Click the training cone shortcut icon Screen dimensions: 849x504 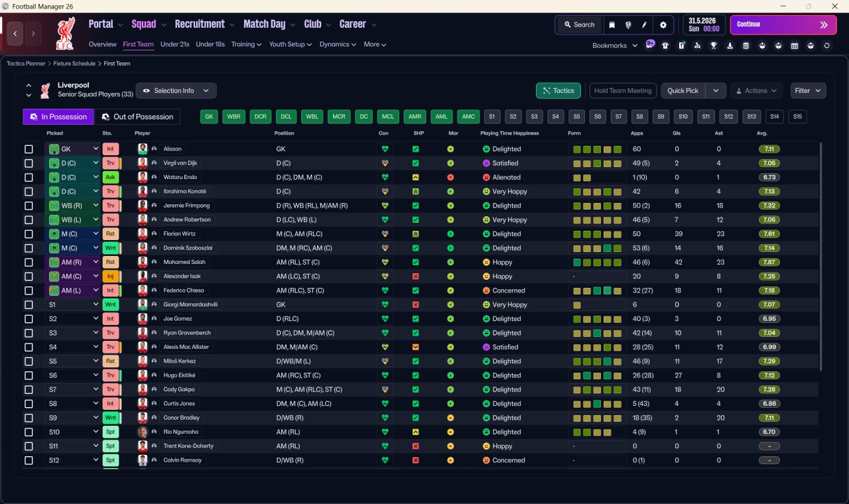(730, 46)
